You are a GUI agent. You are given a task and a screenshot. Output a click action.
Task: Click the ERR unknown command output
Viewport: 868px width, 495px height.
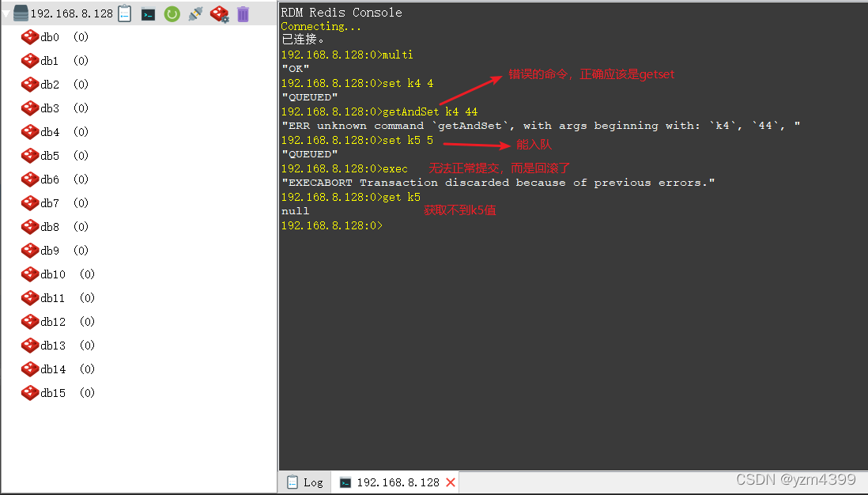(541, 126)
